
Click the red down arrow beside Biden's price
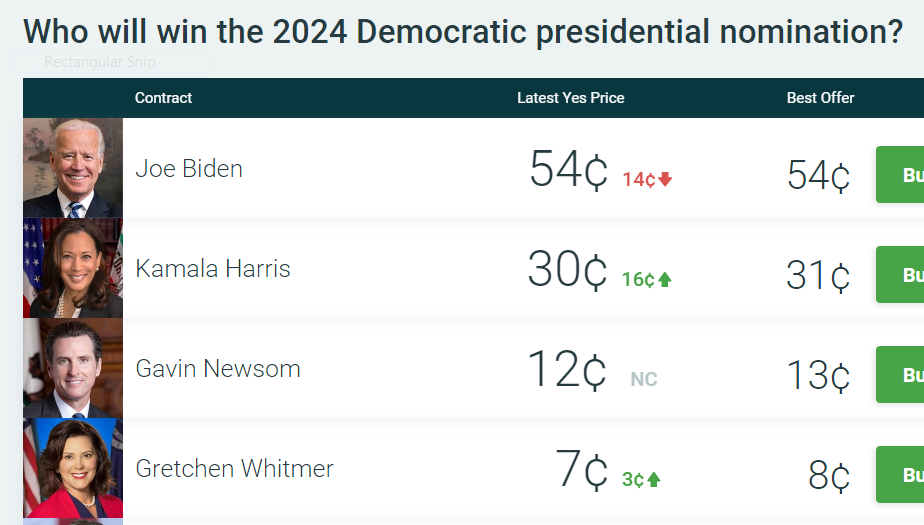[x=666, y=180]
